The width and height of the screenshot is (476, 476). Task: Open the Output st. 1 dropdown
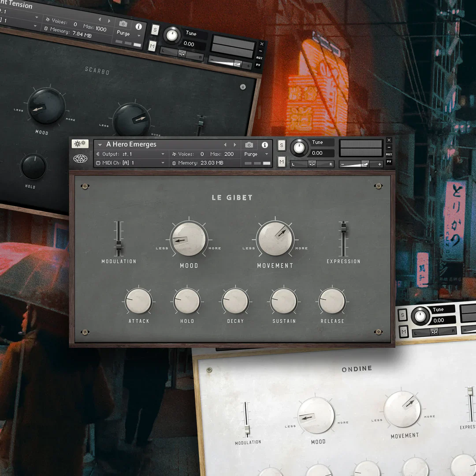(163, 154)
